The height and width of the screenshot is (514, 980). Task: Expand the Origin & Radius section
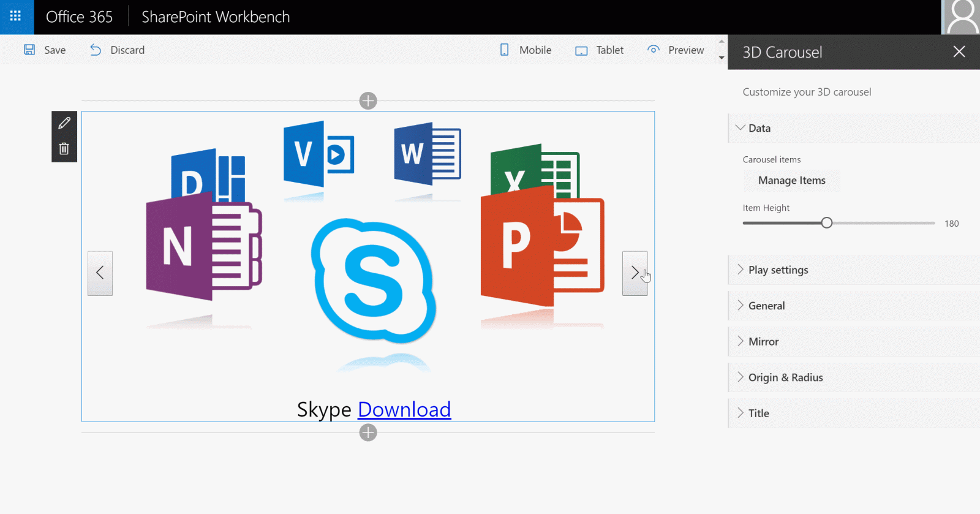point(854,377)
